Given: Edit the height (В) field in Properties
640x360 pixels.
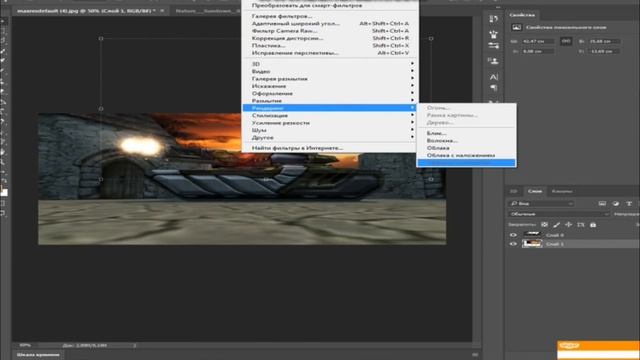Looking at the screenshot, I should coord(604,42).
